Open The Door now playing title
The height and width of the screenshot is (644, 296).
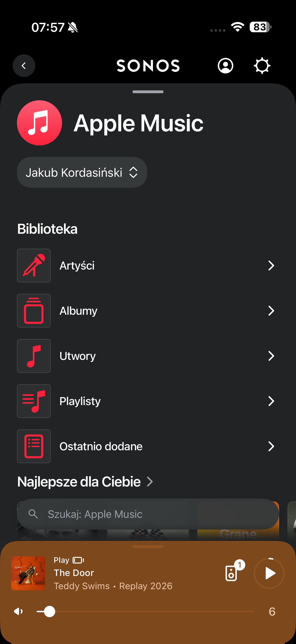[x=74, y=573]
